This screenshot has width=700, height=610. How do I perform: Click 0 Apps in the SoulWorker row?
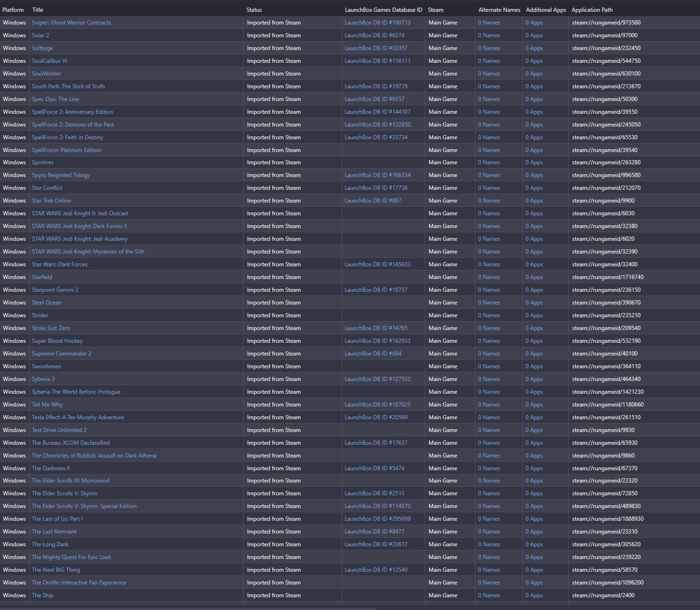pos(534,74)
